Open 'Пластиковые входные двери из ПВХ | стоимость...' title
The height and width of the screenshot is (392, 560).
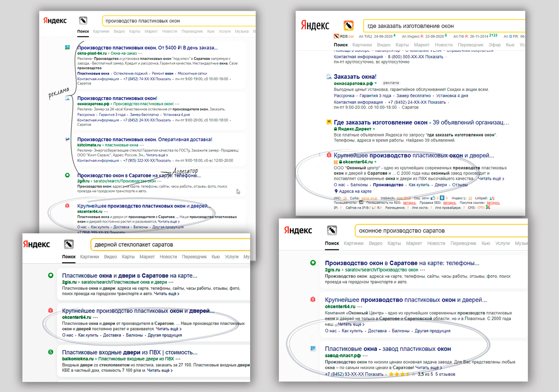point(130,352)
